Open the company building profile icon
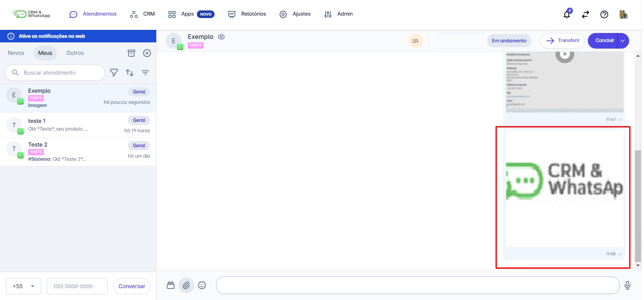 point(624,14)
